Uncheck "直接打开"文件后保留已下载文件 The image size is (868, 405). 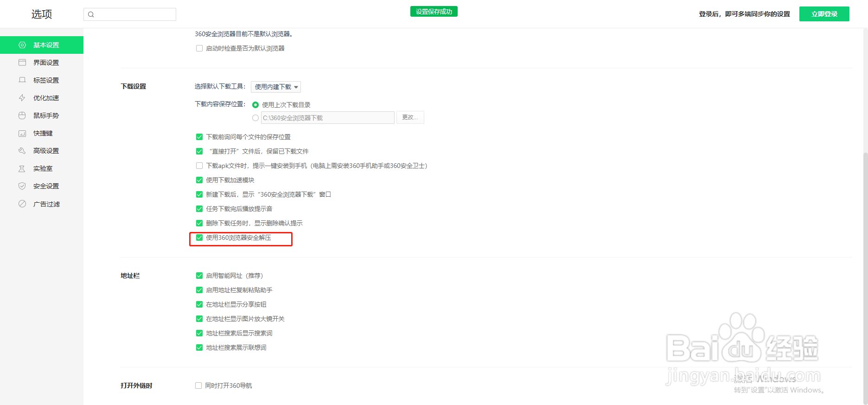click(x=199, y=151)
